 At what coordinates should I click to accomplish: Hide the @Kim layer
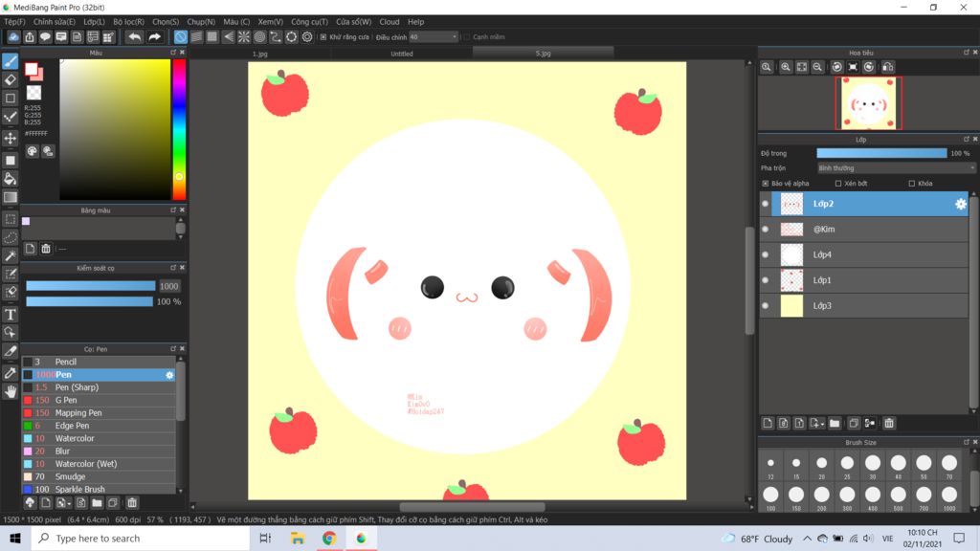point(765,230)
